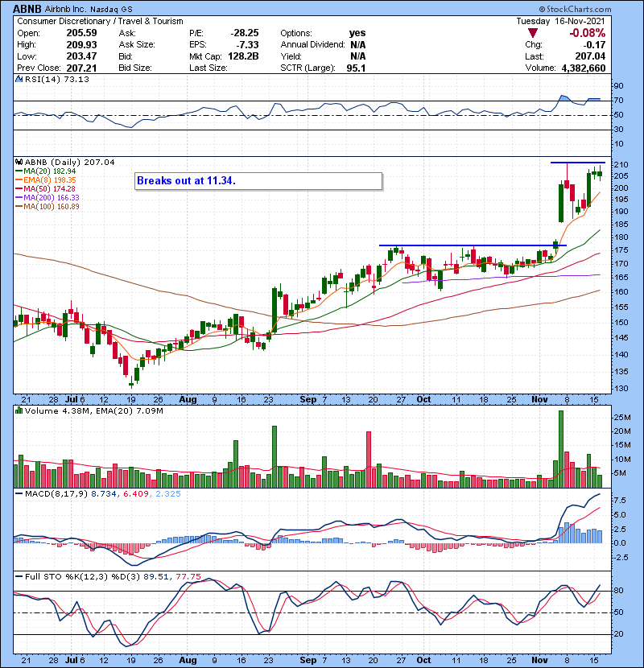This screenshot has height=668, width=644.
Task: Click the header Volume value 4,382,660
Action: point(584,68)
